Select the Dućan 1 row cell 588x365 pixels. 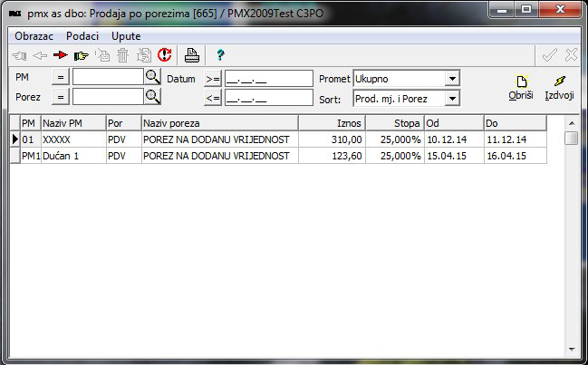click(x=73, y=156)
